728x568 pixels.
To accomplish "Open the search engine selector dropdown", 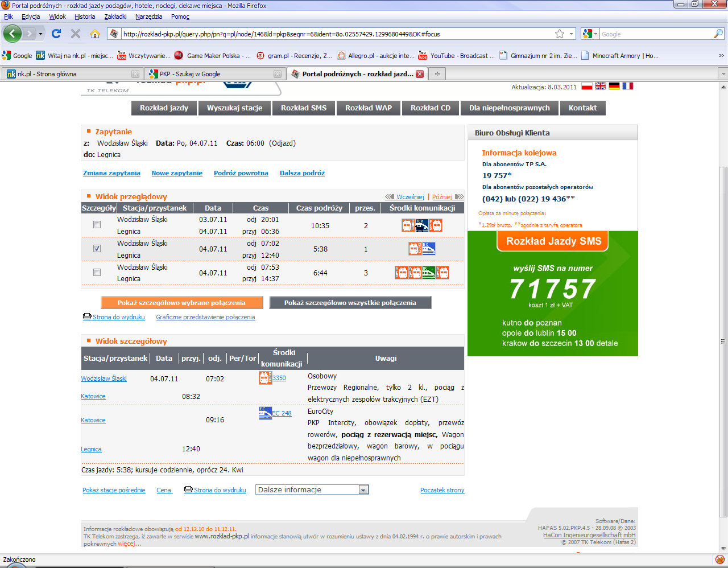I will click(x=590, y=34).
